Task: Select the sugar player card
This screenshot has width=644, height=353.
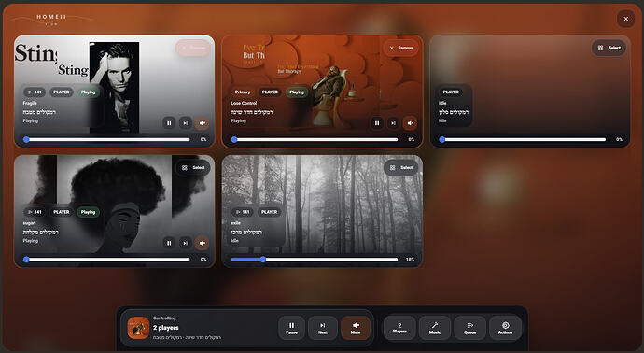Action: (193, 168)
